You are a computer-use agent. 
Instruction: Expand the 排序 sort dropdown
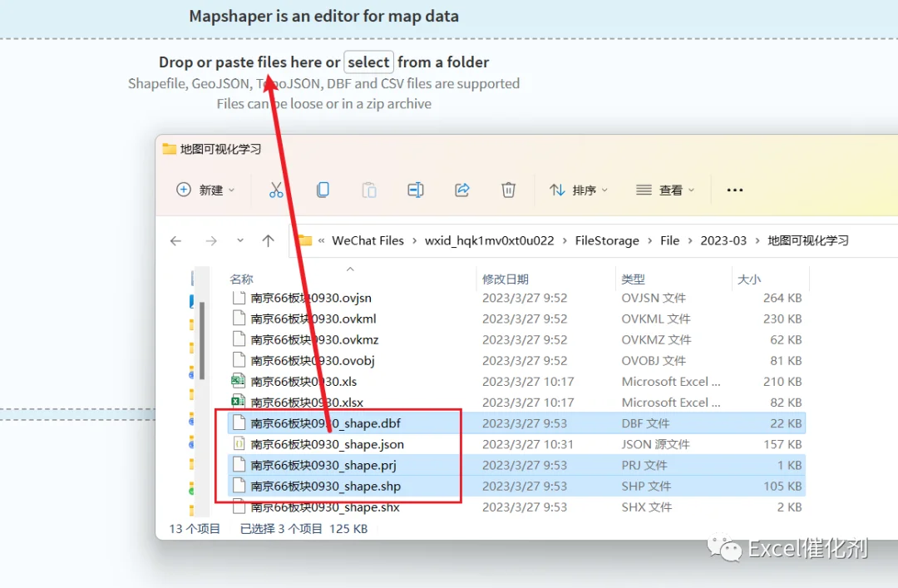tap(579, 190)
